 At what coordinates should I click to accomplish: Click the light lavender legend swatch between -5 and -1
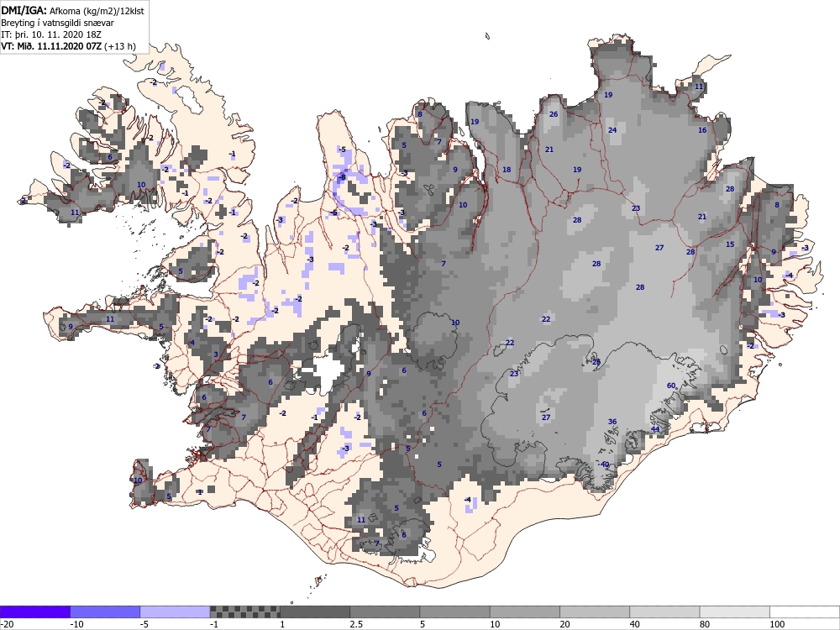click(x=176, y=612)
